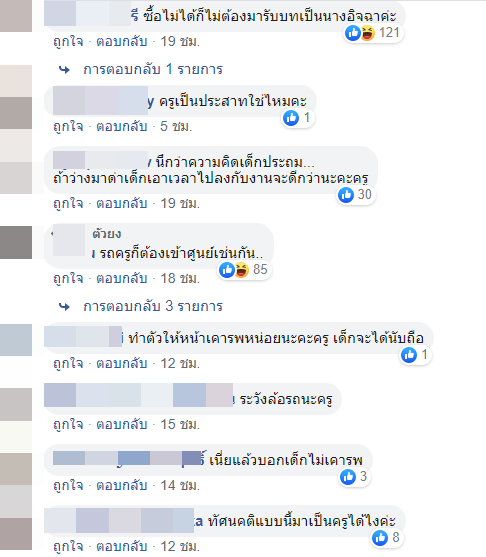Click the like icon with count 3

pos(348,477)
